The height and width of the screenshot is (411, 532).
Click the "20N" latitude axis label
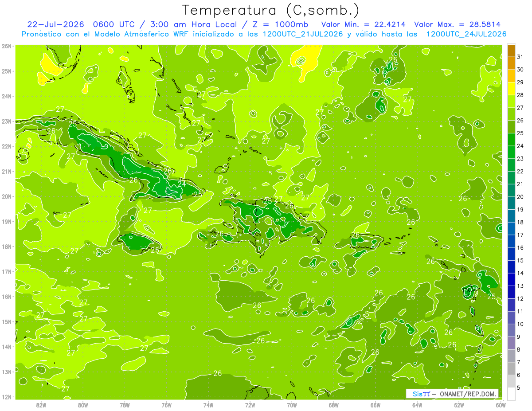coord(7,196)
